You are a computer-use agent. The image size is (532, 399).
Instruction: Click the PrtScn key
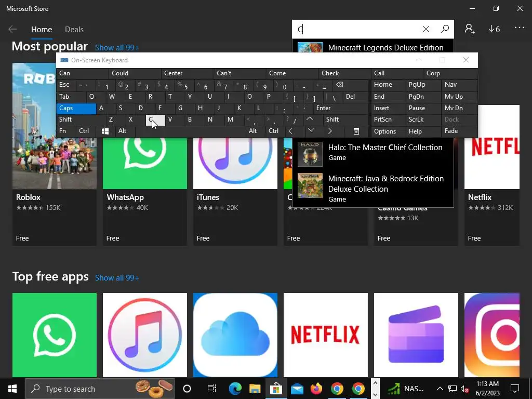pyautogui.click(x=388, y=119)
